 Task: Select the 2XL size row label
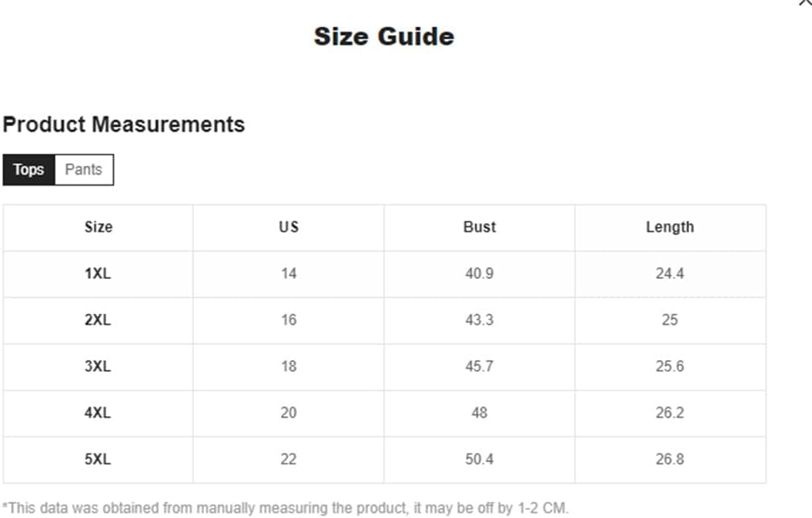[x=99, y=320]
